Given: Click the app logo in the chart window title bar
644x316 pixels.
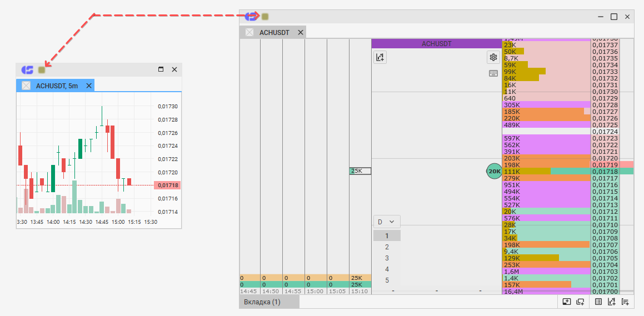Looking at the screenshot, I should [x=28, y=70].
